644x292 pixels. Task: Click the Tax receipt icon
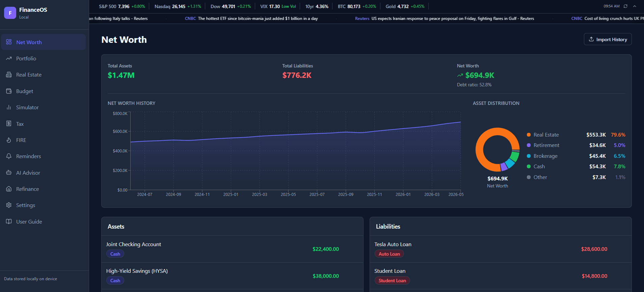pyautogui.click(x=9, y=124)
